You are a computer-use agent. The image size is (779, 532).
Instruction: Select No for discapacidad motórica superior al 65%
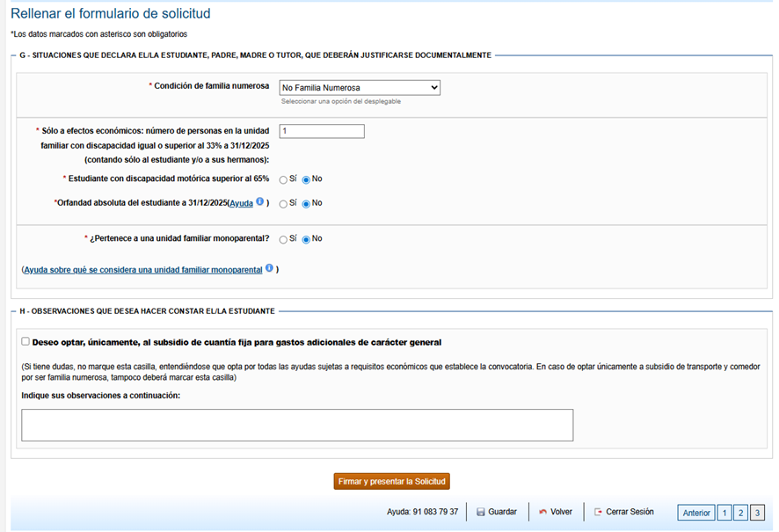coord(306,179)
